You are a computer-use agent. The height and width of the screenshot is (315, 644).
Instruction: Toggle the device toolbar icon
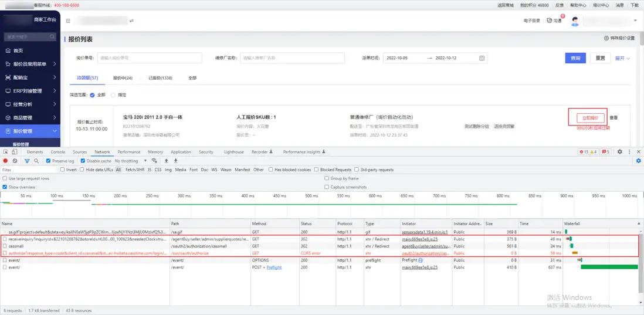(14, 152)
